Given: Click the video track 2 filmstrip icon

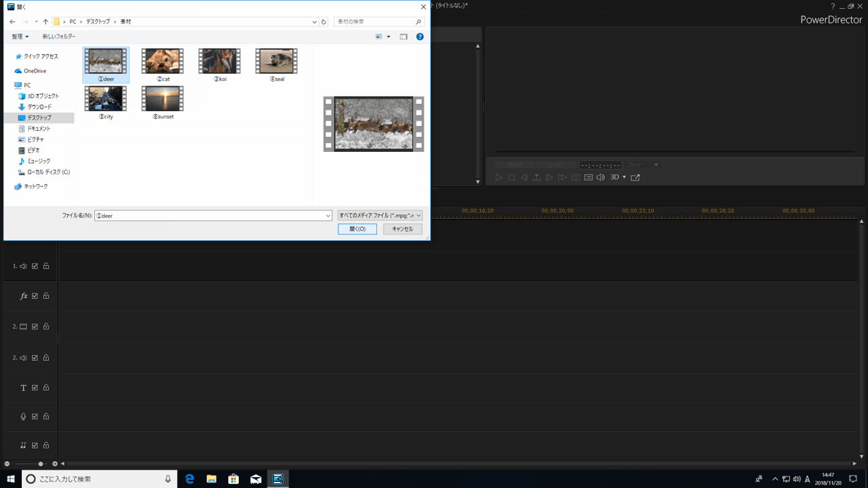Looking at the screenshot, I should (x=24, y=327).
